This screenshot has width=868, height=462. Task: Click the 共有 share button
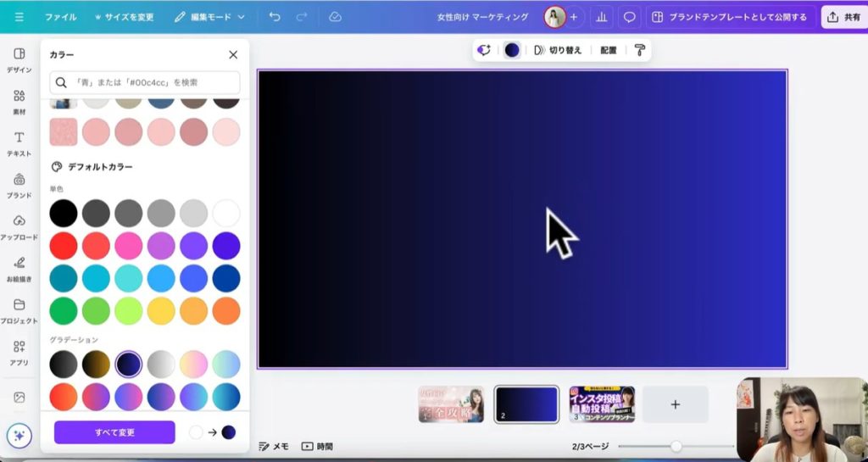844,17
